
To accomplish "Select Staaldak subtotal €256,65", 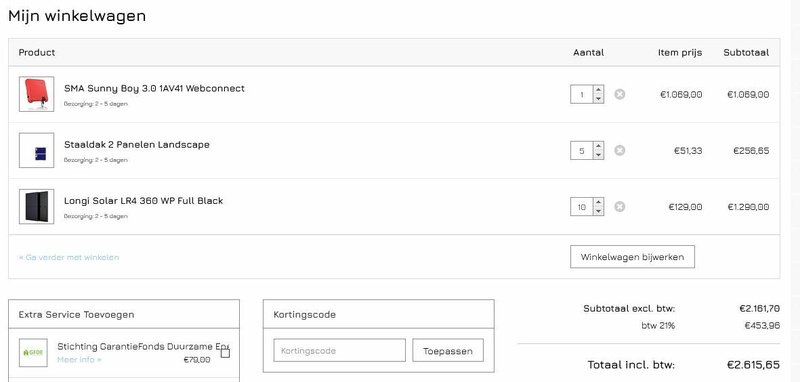I will click(x=751, y=150).
